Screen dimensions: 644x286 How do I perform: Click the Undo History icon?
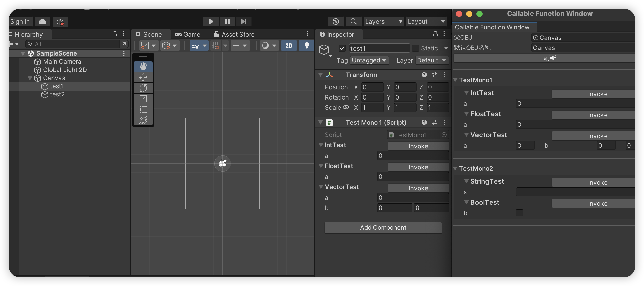336,22
